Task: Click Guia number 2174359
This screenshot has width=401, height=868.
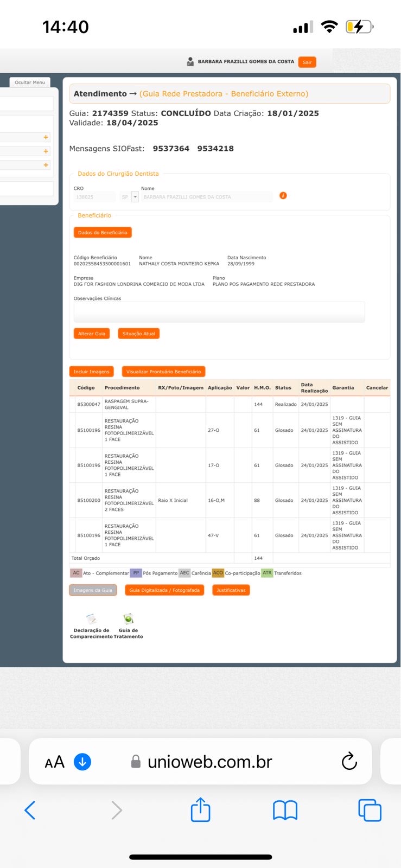Action: 110,113
